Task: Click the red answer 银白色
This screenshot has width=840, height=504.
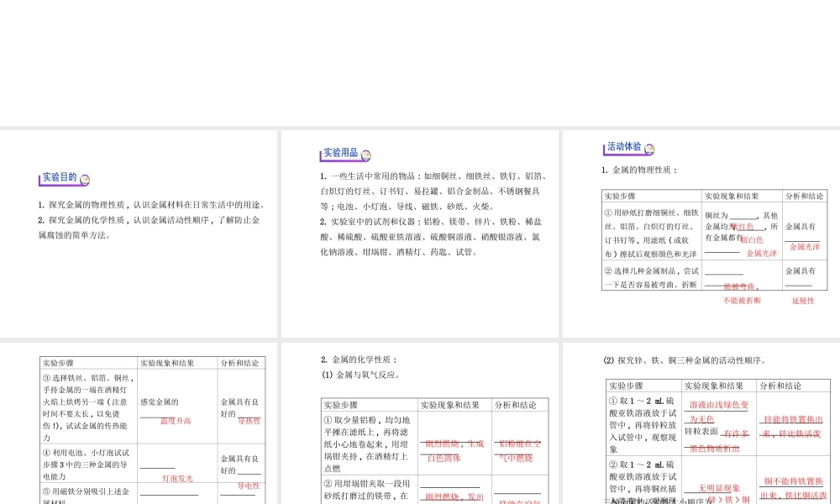Action: 752,240
